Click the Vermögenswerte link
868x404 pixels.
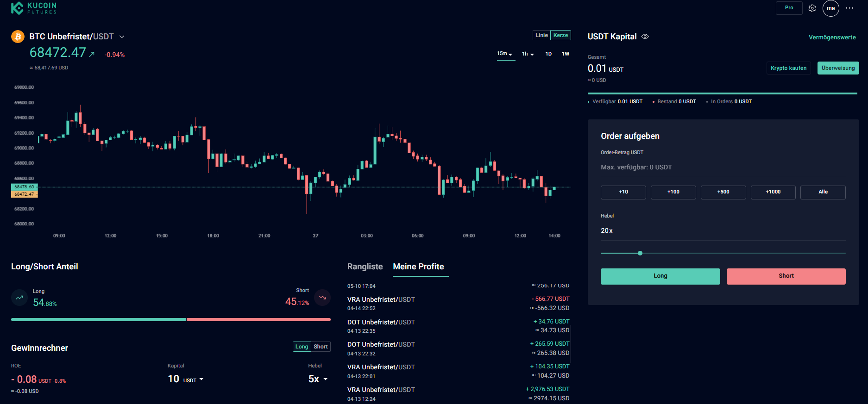point(832,37)
